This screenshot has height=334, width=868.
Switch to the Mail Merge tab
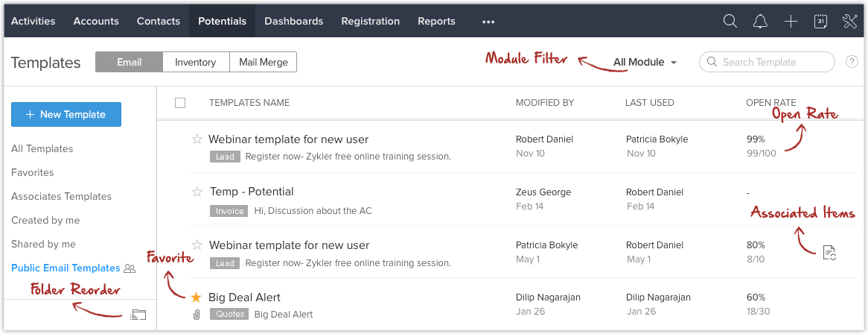(x=264, y=62)
